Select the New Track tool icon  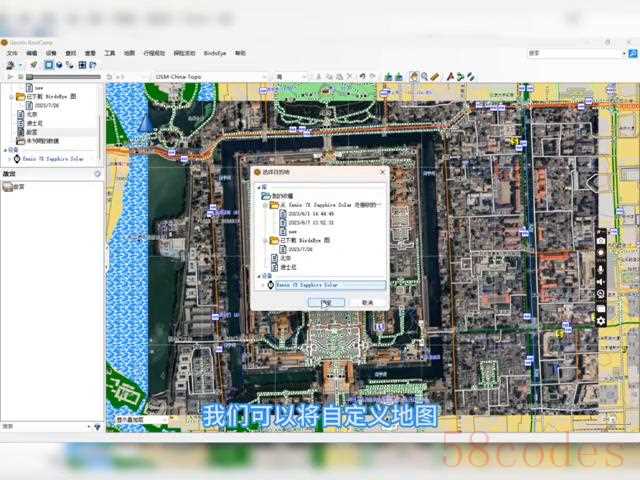pos(471,76)
